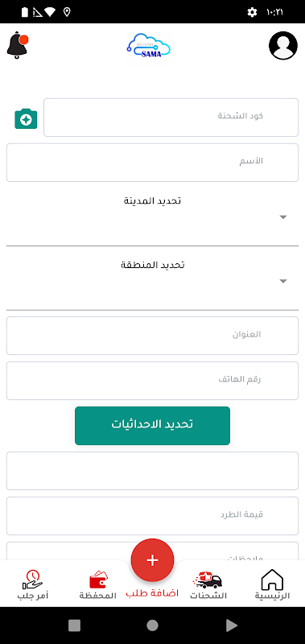The image size is (305, 644).
Task: Expand the تحديد المنطقة area dropdown arrow
Action: (282, 281)
